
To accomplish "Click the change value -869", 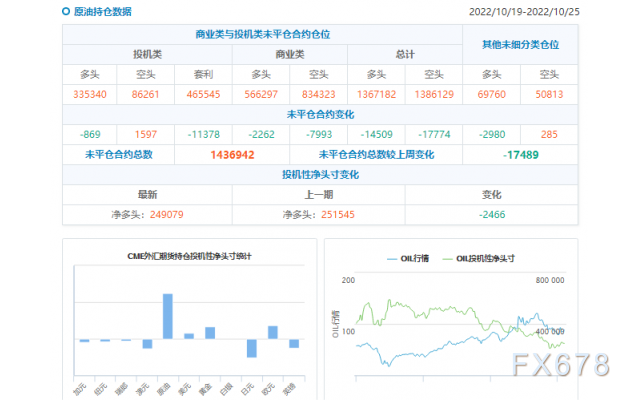I will (x=90, y=134).
